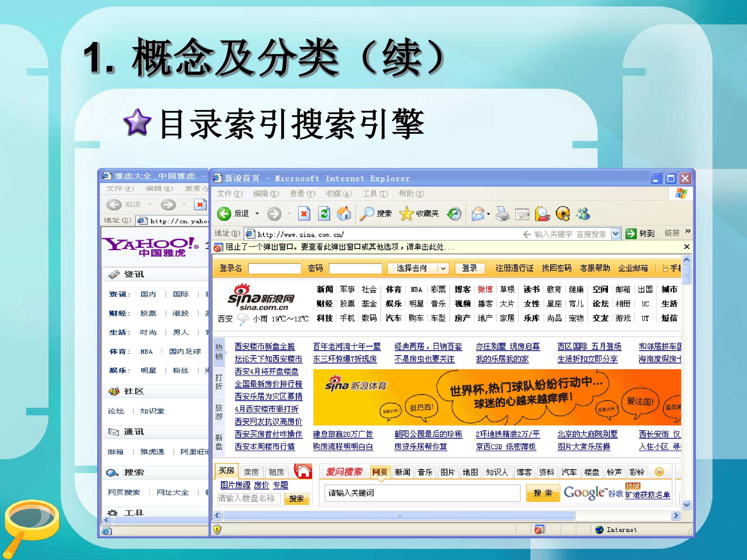Click the 请输入楼盘名称 input field
This screenshot has width=747, height=560.
248,499
